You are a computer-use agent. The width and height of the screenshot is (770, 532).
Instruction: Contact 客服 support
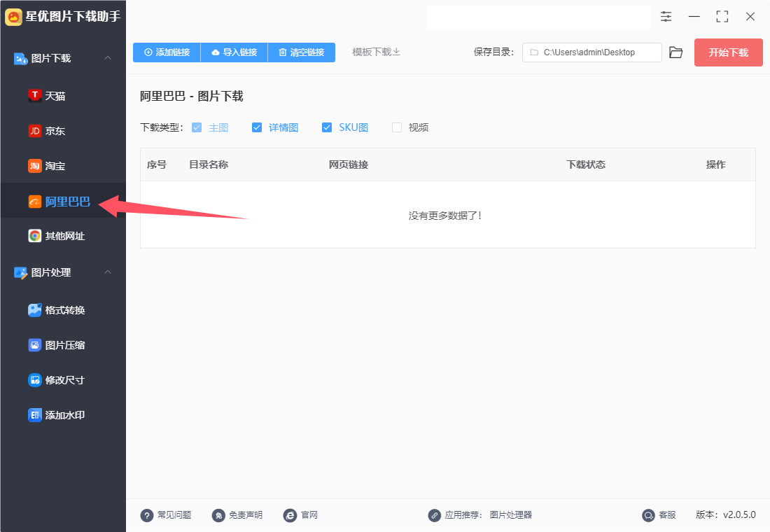659,514
